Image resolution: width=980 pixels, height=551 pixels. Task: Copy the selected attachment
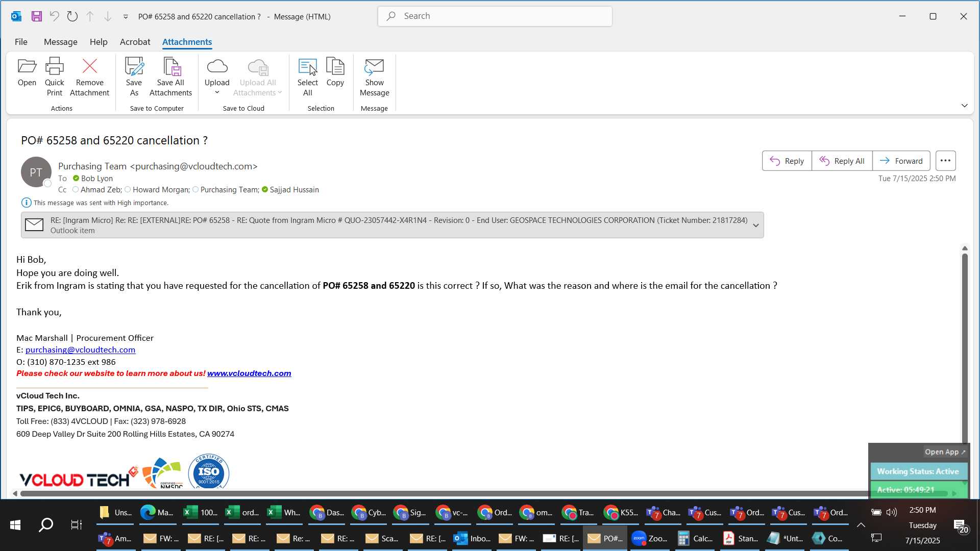pos(335,72)
